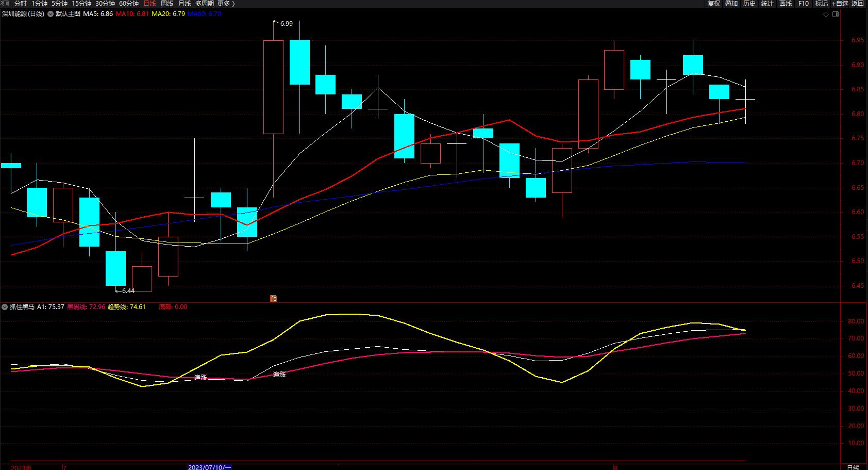Click the red MA10: 6.81 label
The image size is (868, 470).
[x=132, y=14]
